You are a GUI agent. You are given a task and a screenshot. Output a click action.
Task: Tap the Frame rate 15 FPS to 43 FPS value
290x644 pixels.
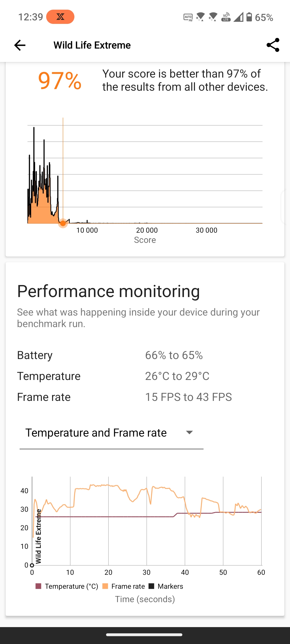[189, 397]
